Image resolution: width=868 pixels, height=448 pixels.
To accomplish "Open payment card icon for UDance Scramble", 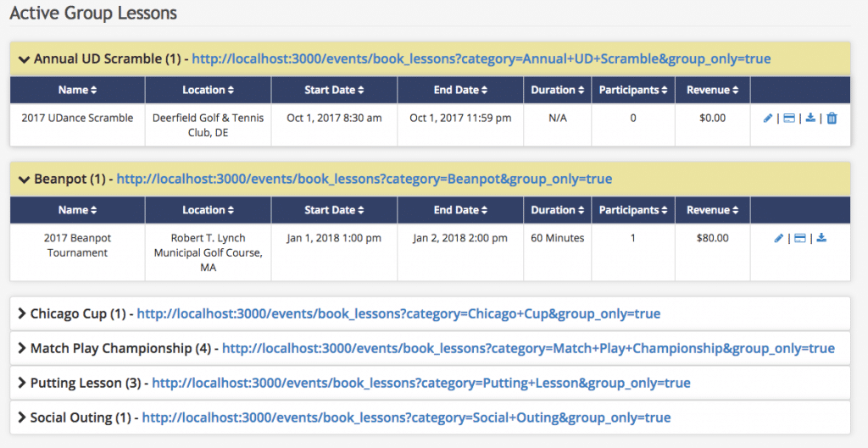I will tap(789, 119).
